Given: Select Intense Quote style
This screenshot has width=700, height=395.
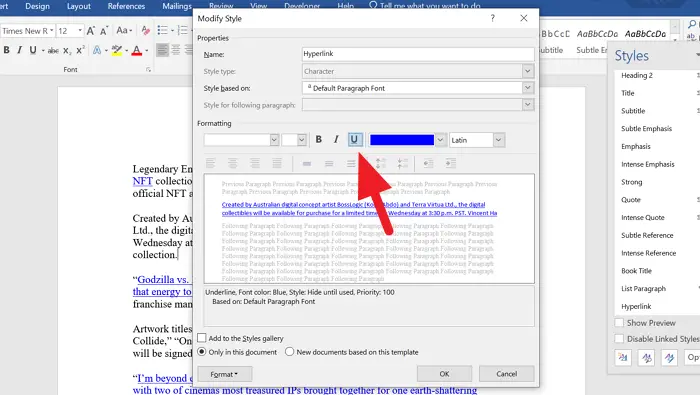Looking at the screenshot, I should pyautogui.click(x=643, y=218).
